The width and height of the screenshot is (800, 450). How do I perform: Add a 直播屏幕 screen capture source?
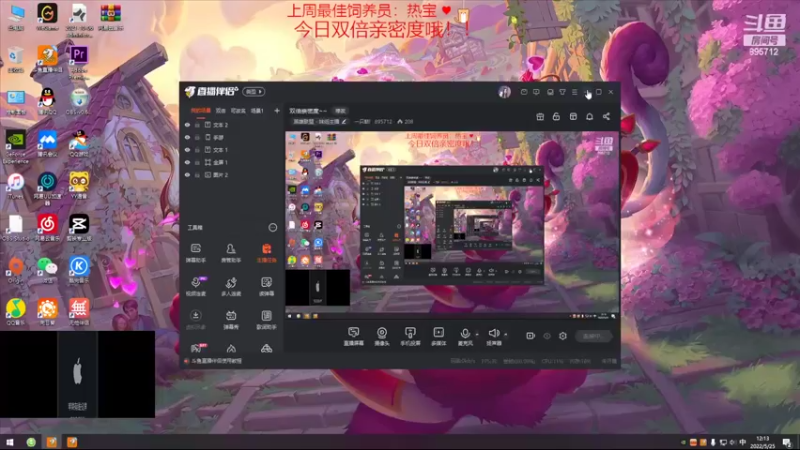354,336
